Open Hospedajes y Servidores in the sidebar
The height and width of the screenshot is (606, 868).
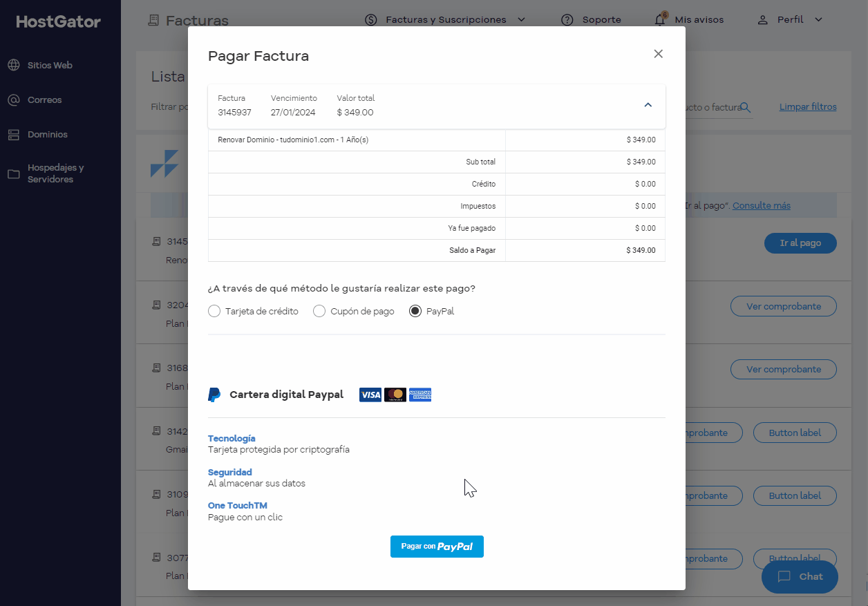pyautogui.click(x=55, y=173)
